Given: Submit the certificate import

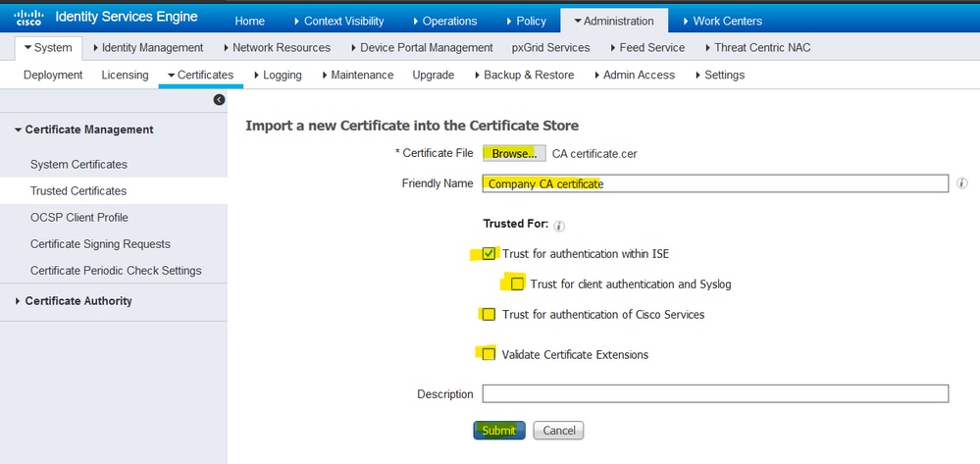Looking at the screenshot, I should click(498, 431).
